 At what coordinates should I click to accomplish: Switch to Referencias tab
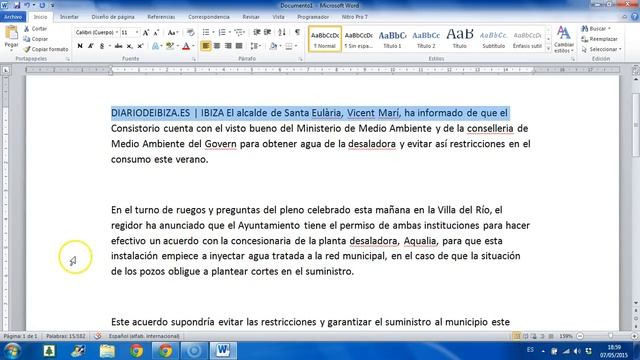point(161,17)
